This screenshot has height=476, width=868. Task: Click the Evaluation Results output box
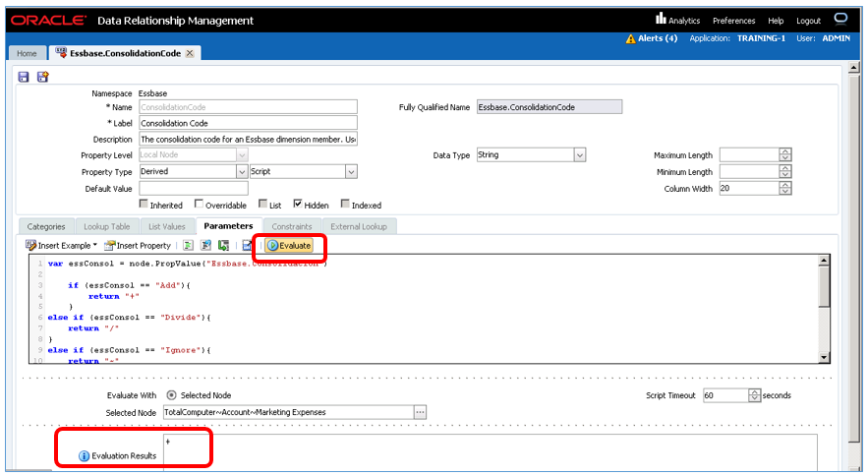[x=490, y=452]
